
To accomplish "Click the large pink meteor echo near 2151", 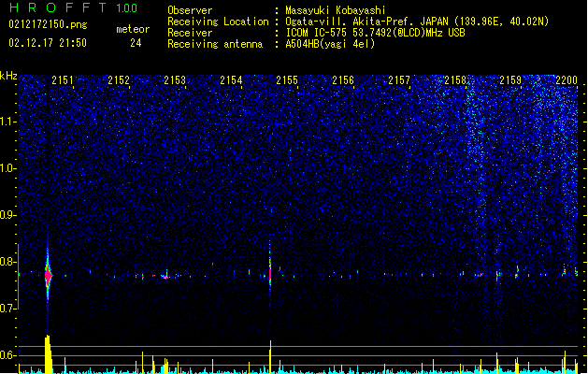I will (48, 275).
